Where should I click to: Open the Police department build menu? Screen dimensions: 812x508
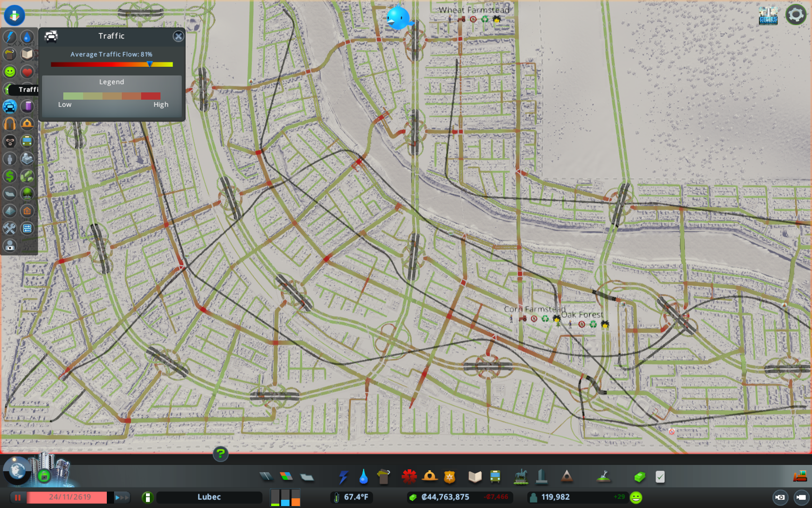tap(449, 477)
